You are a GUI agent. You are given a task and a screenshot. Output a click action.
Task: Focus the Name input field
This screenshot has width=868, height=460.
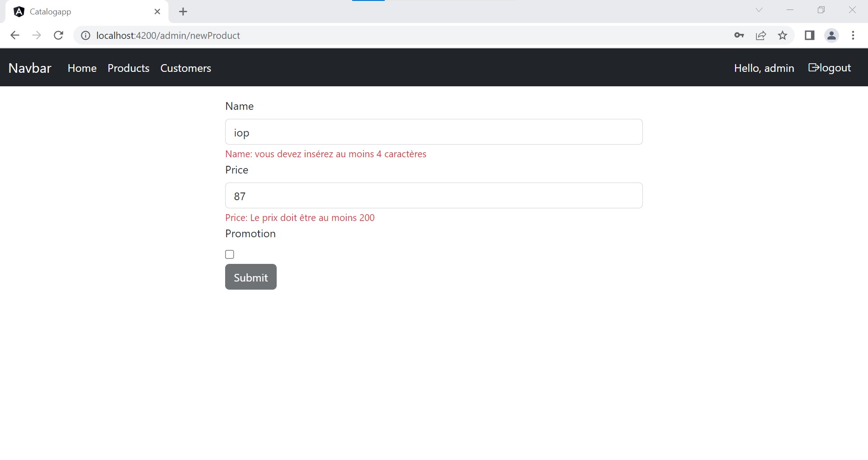pyautogui.click(x=434, y=132)
